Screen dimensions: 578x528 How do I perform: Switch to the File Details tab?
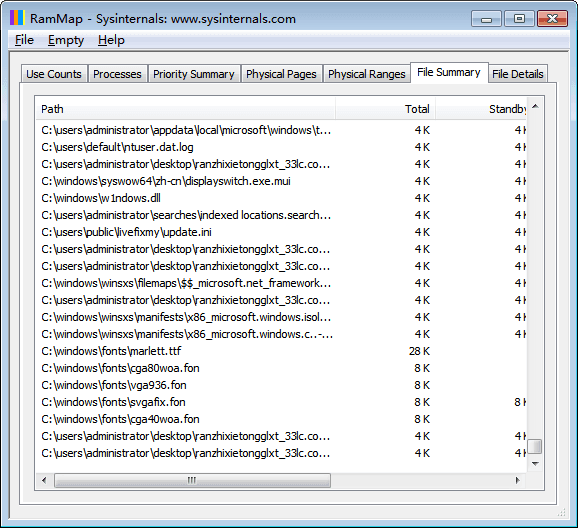pyautogui.click(x=518, y=74)
